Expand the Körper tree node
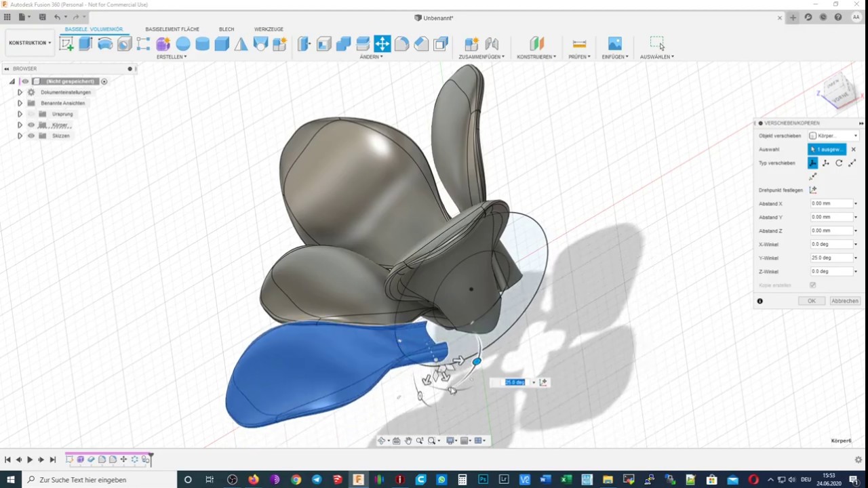The height and width of the screenshot is (488, 868). [20, 125]
